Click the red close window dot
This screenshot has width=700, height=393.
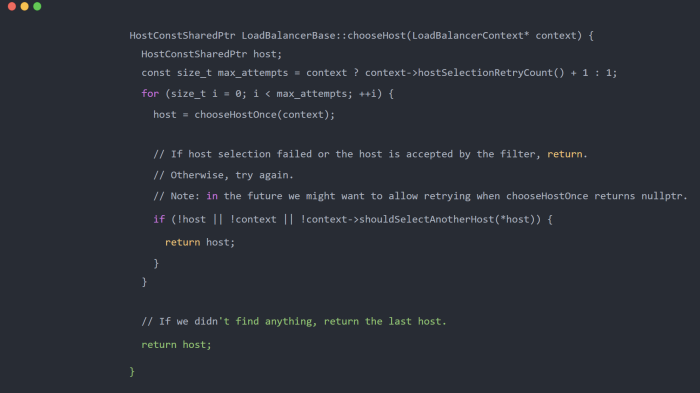point(12,6)
